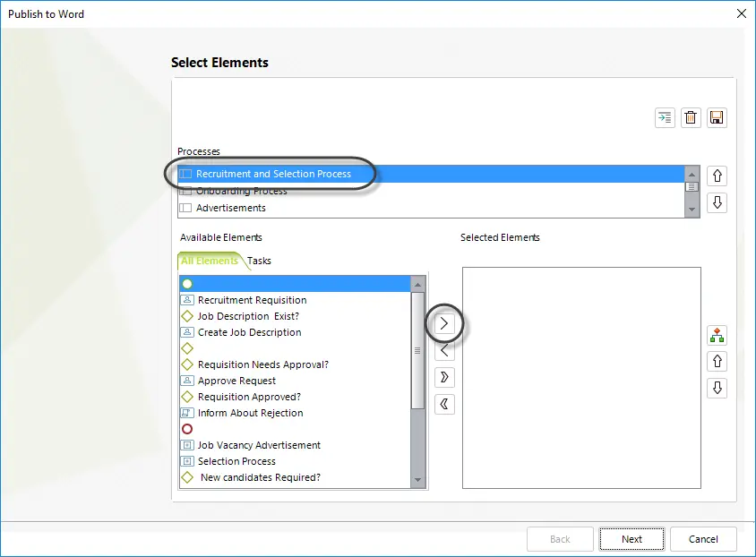This screenshot has width=756, height=557.
Task: Click the hierarchy tree icon beside Selected Elements
Action: [717, 335]
